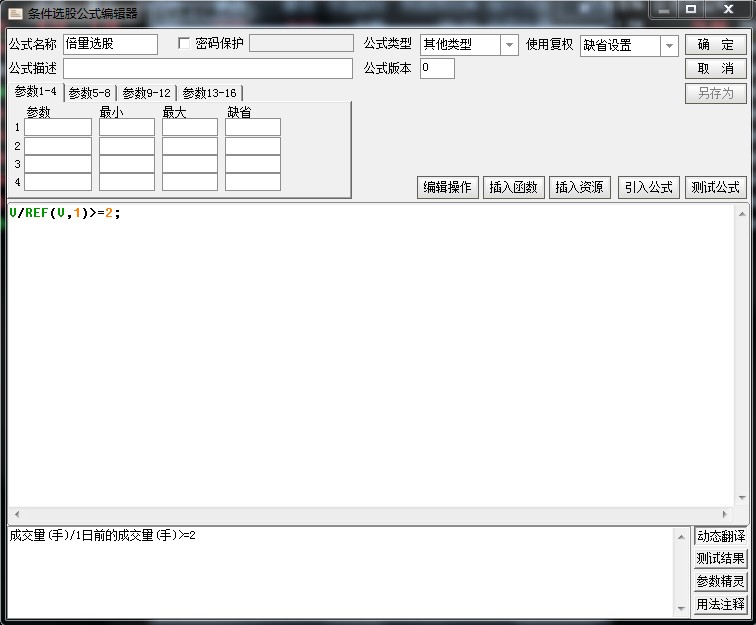
Task: Show the 测试结果 panel
Action: pos(721,558)
